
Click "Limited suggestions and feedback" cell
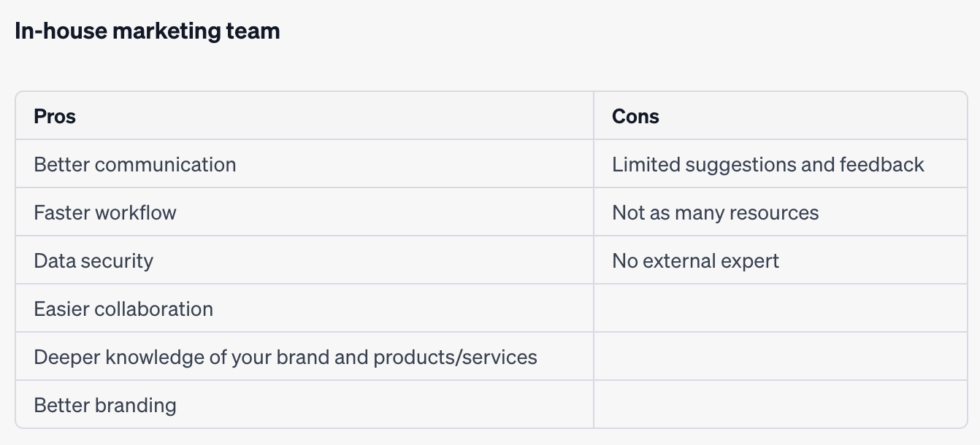coord(768,165)
